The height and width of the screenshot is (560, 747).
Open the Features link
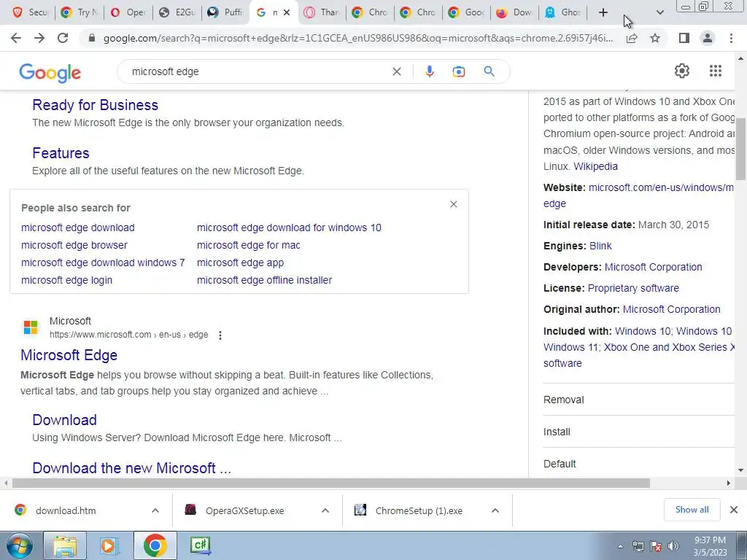pos(61,153)
